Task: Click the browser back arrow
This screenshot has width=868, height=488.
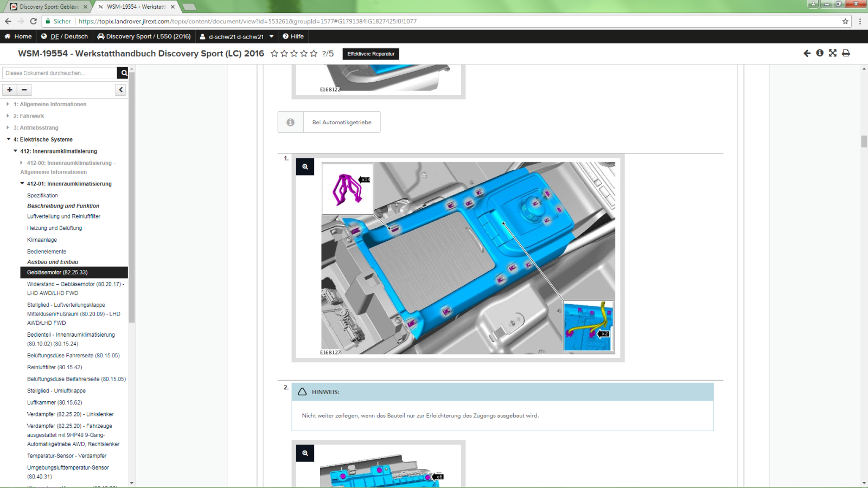Action: [8, 21]
